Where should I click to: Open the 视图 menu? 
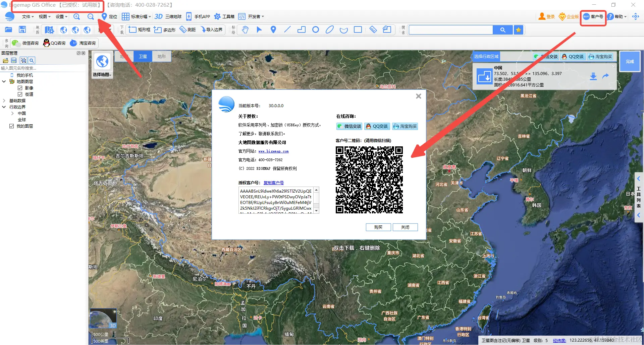coord(45,16)
